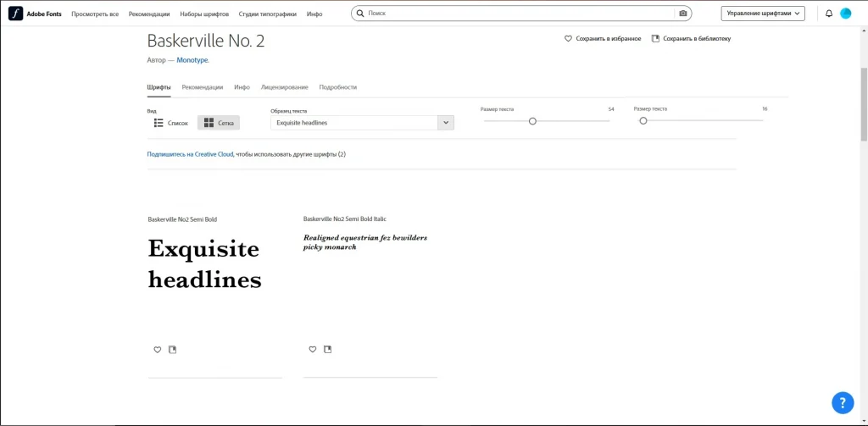Open Студии типографики menu item

[267, 14]
